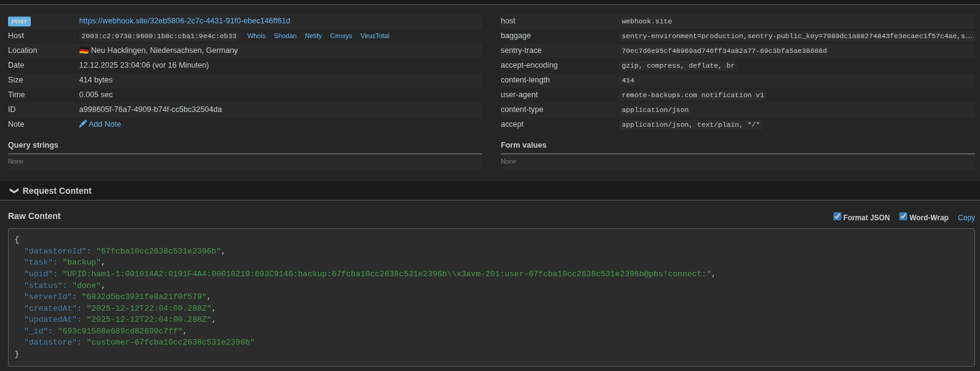Copy the raw content via Copy link
This screenshot has width=980, height=371.
point(966,218)
